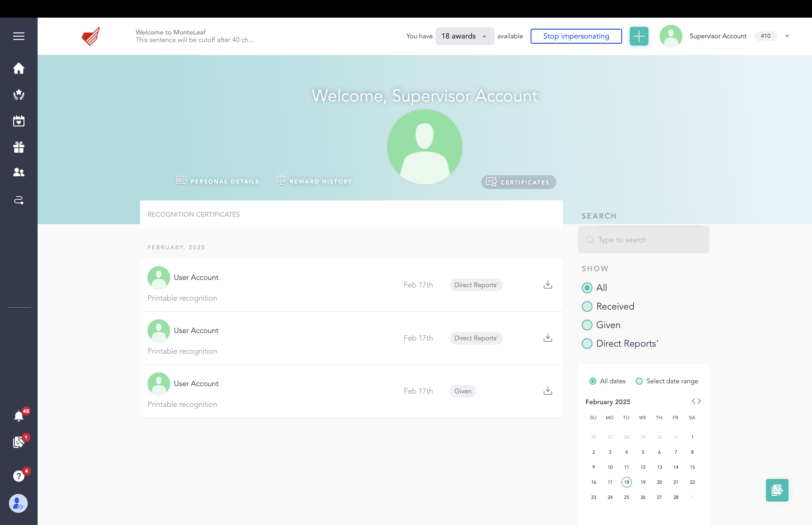Switch to Reward History tab
Viewport: 812px width, 525px height.
pyautogui.click(x=313, y=181)
